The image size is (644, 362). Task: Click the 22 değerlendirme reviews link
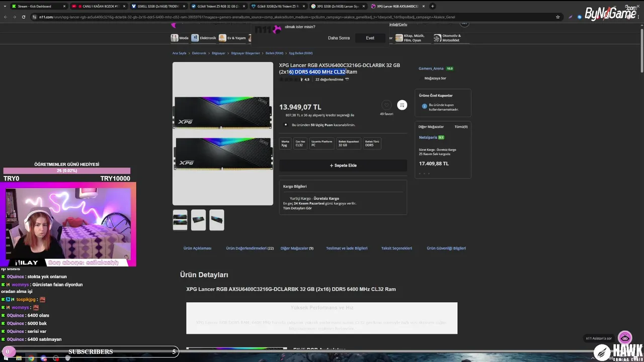(329, 79)
